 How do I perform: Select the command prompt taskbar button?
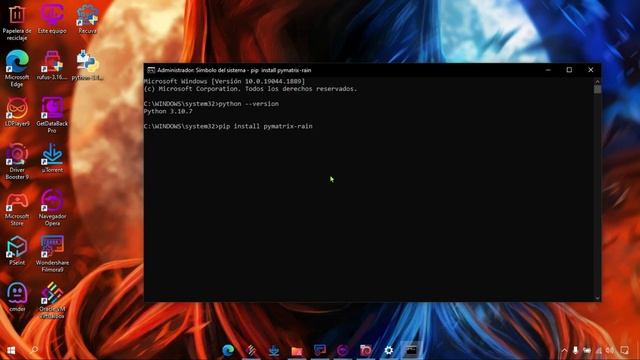[411, 350]
